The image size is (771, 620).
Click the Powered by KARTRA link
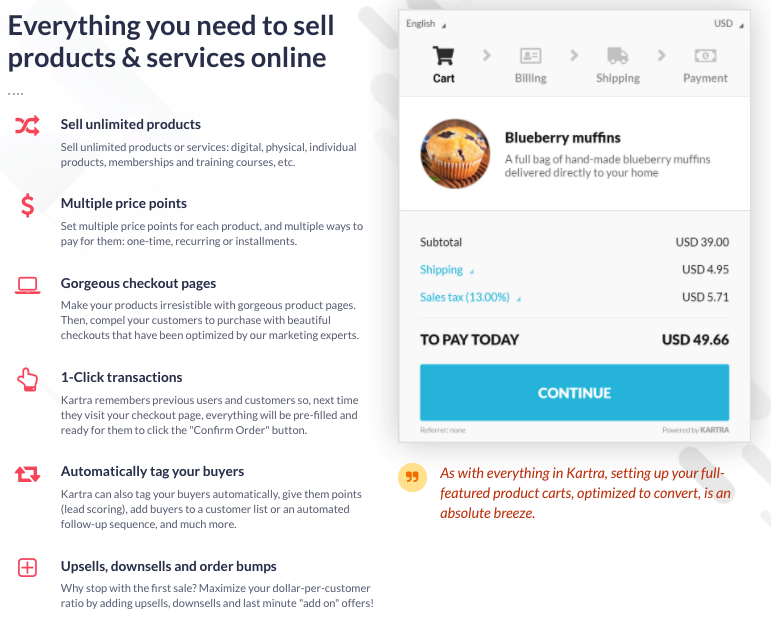(695, 430)
